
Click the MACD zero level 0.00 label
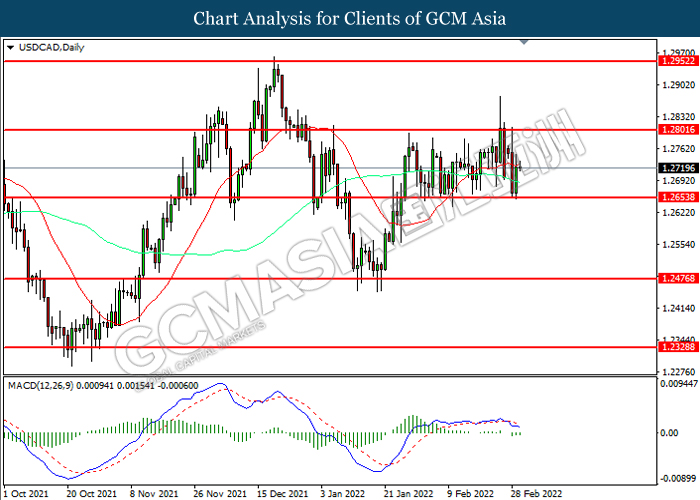tap(669, 433)
